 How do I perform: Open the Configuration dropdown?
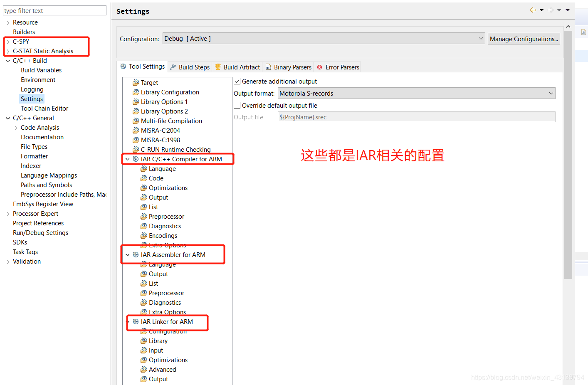tap(324, 39)
